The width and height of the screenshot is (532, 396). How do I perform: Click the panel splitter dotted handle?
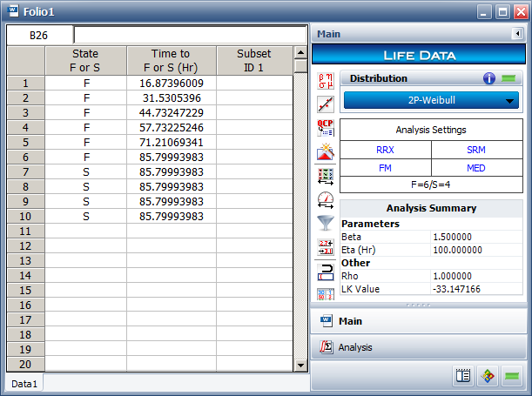tap(418, 305)
